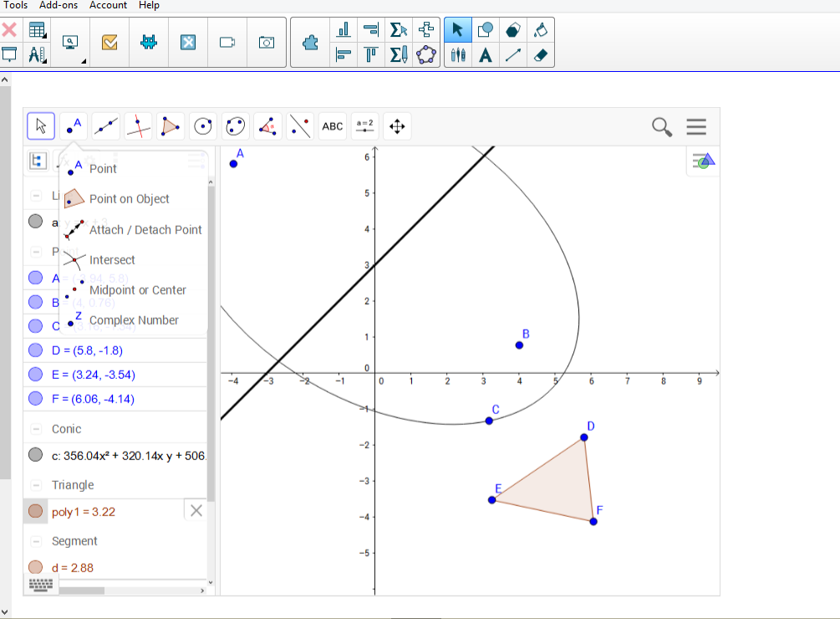Activate the Move Graphics View tool
The height and width of the screenshot is (619, 840).
tap(397, 126)
